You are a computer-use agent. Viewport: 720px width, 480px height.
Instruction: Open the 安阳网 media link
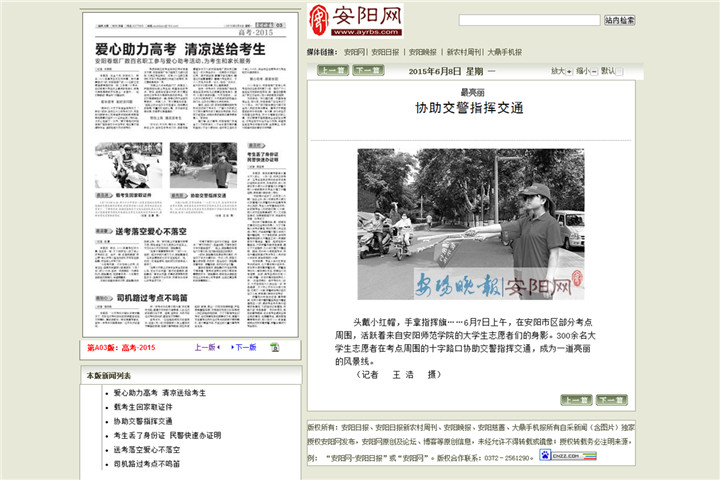354,52
